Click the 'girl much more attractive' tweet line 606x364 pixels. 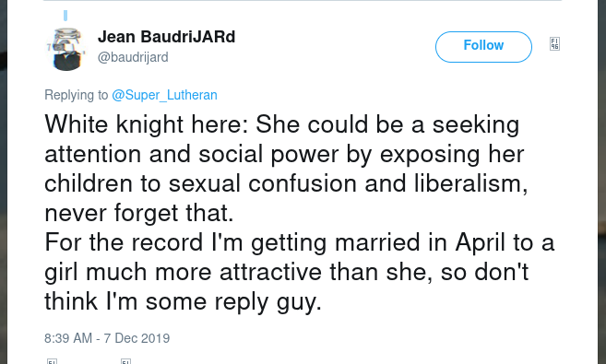[286, 272]
